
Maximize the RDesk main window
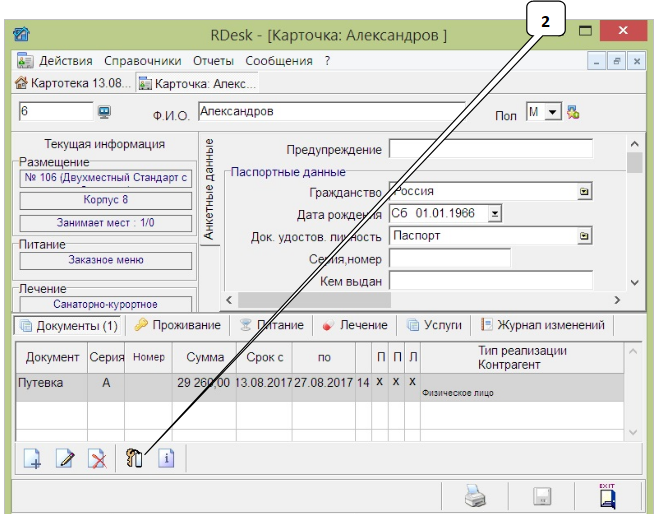click(585, 30)
